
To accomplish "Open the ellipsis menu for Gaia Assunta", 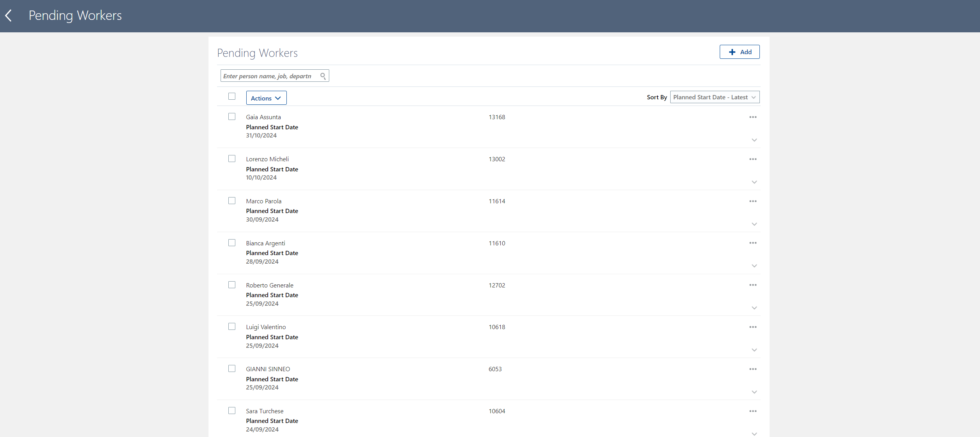I will 753,117.
